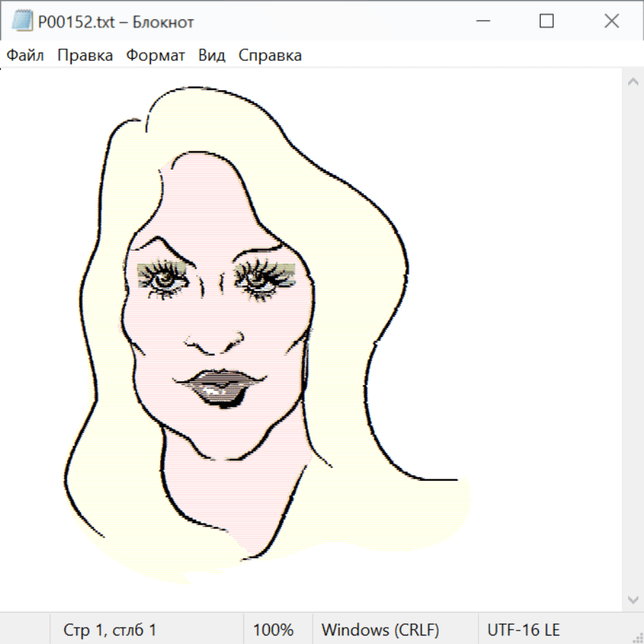Image resolution: width=644 pixels, height=644 pixels.
Task: Click the Notepad icon in title bar
Action: pos(21,22)
